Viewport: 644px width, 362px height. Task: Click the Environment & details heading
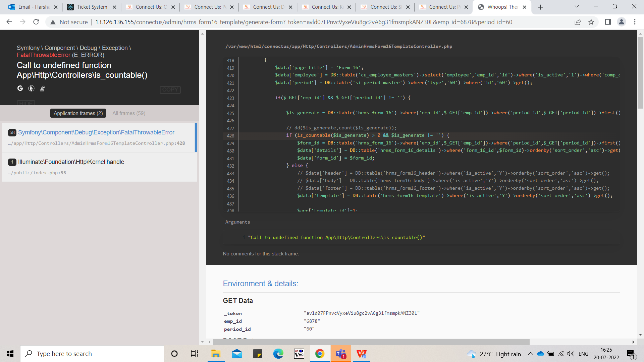click(x=260, y=284)
